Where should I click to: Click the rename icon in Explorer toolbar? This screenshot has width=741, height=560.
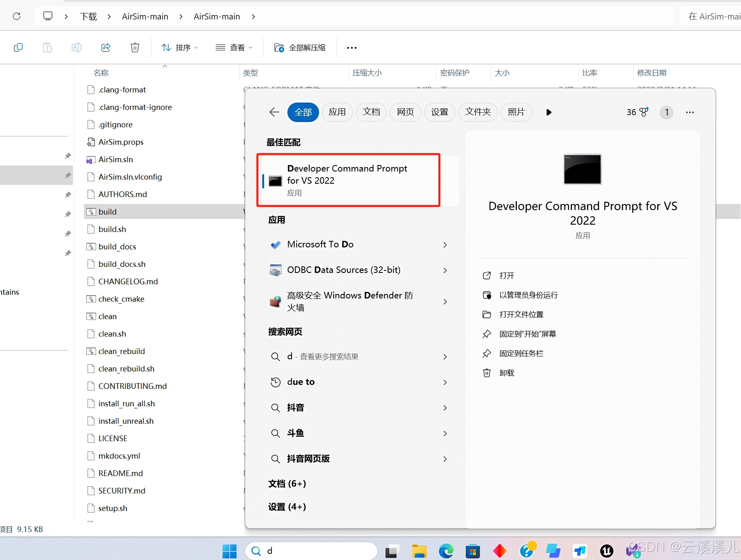[x=77, y=47]
